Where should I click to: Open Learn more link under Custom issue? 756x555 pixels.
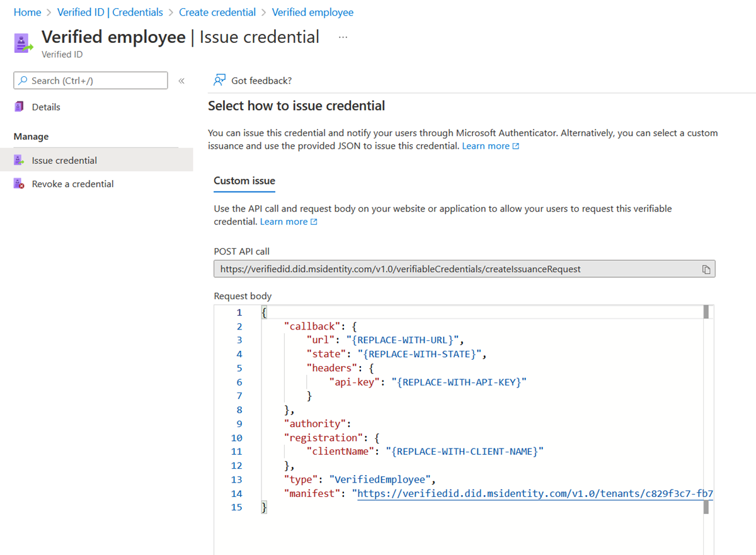[289, 222]
